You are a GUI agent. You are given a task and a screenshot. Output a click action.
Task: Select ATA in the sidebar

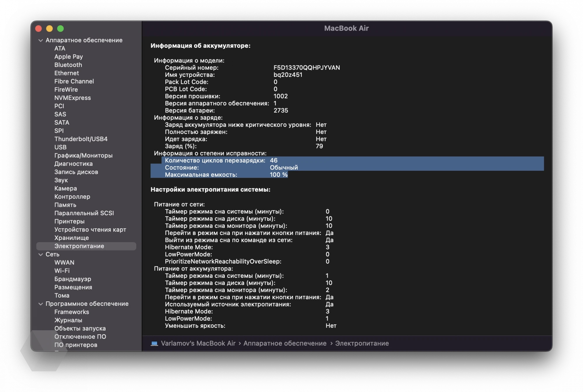tap(60, 48)
